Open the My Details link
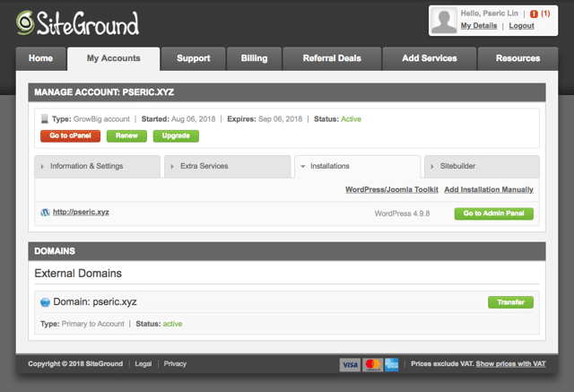Viewport: 574px width, 392px height. click(479, 26)
